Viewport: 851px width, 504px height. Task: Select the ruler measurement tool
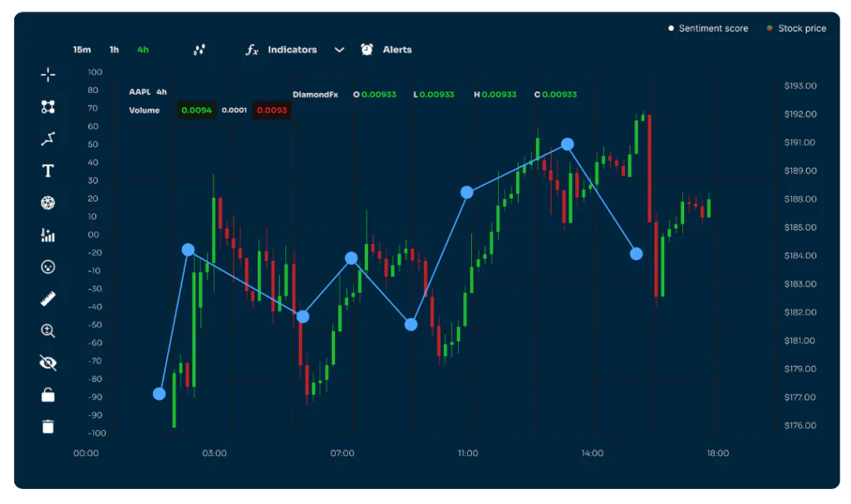[x=48, y=298]
